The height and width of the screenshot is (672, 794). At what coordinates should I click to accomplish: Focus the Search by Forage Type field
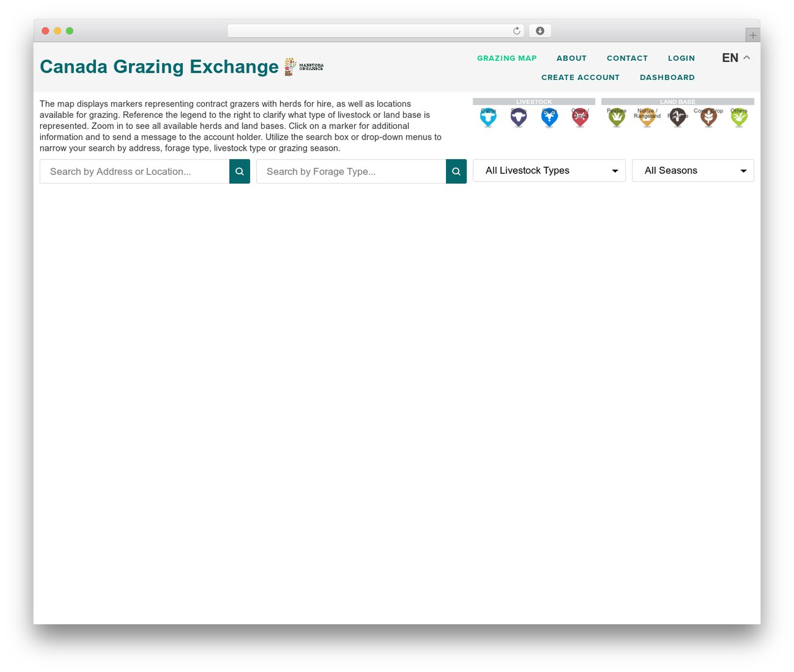pos(351,172)
